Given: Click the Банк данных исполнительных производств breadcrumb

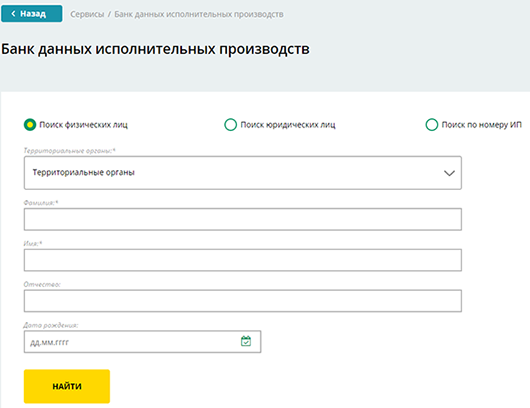Looking at the screenshot, I should point(199,14).
